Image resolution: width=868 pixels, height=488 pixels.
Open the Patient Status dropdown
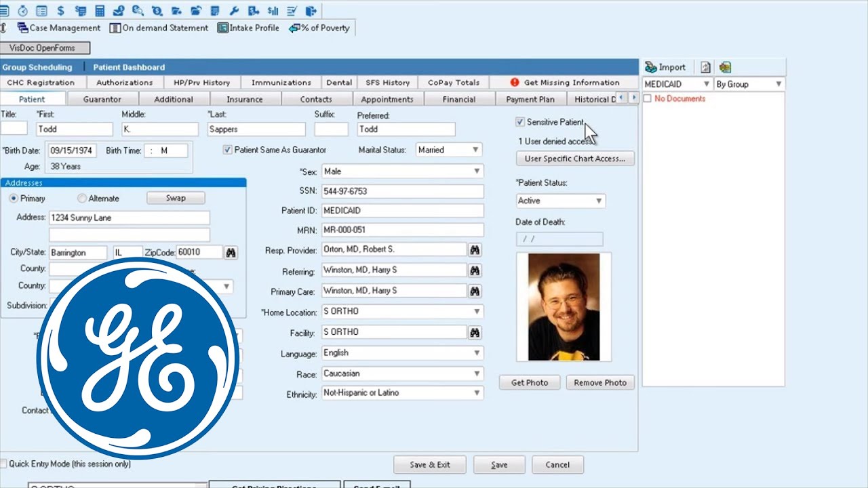[x=598, y=201]
